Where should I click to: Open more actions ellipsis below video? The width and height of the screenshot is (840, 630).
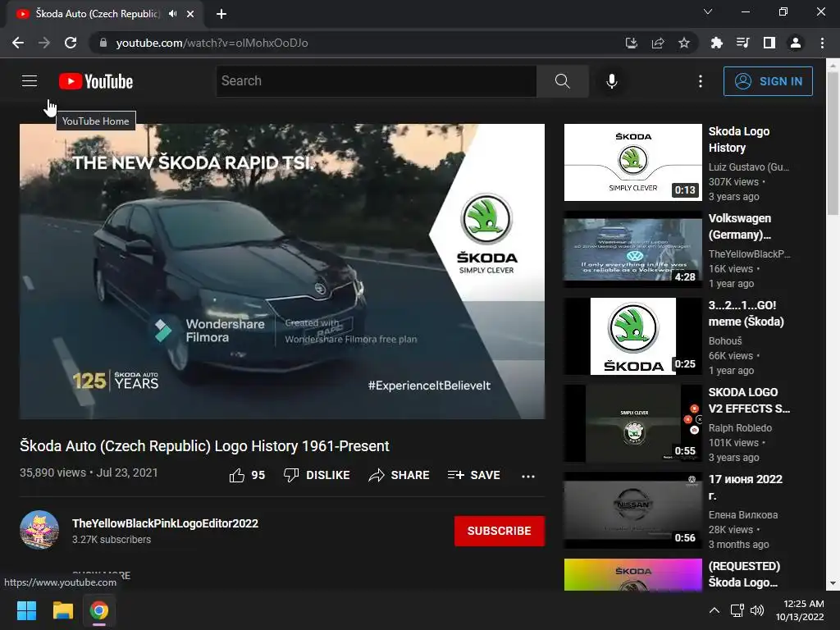pos(528,476)
